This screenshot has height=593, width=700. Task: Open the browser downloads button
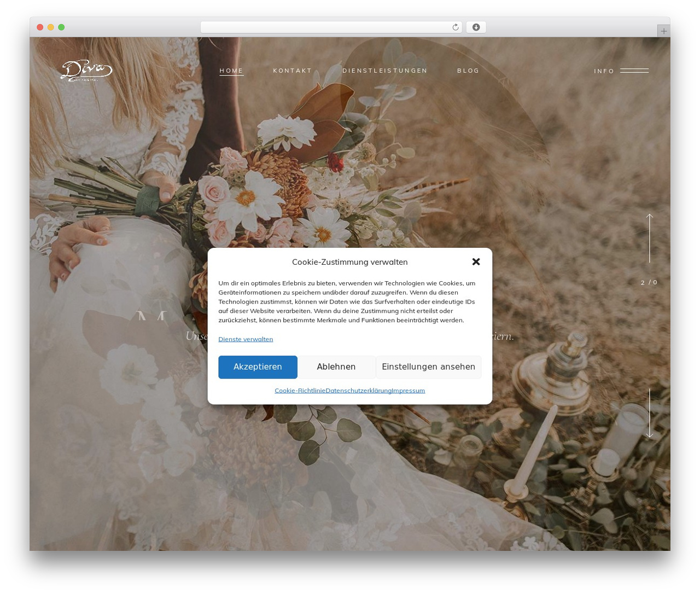coord(476,27)
